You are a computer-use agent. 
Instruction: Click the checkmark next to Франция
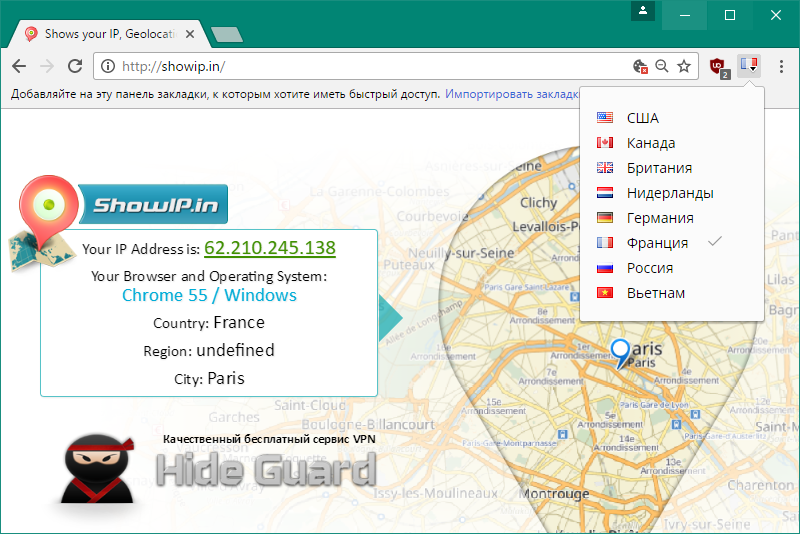click(x=715, y=241)
